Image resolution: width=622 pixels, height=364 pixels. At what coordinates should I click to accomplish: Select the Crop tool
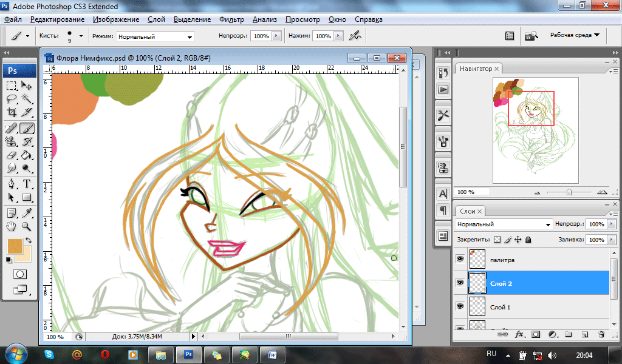click(x=12, y=113)
